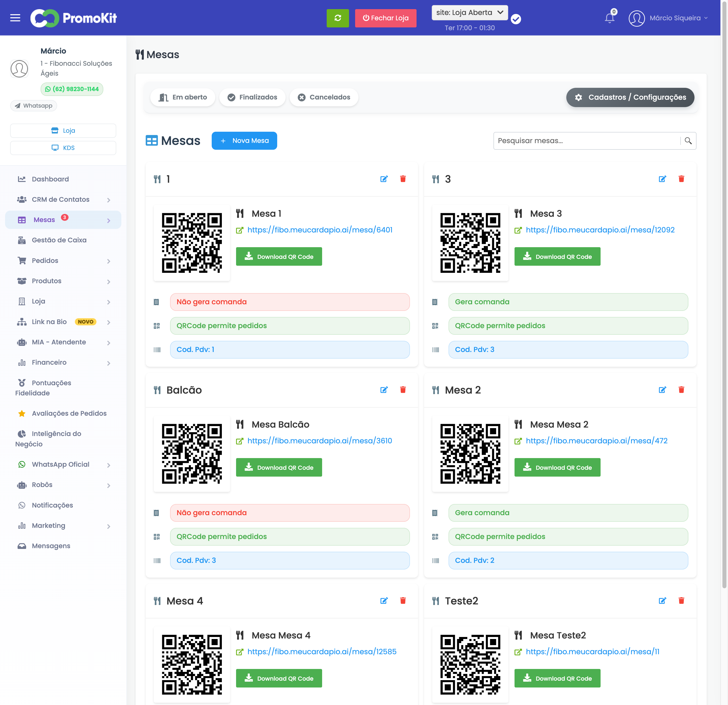The width and height of the screenshot is (728, 705).
Task: Switch to the Cancelados tab
Action: (x=324, y=97)
